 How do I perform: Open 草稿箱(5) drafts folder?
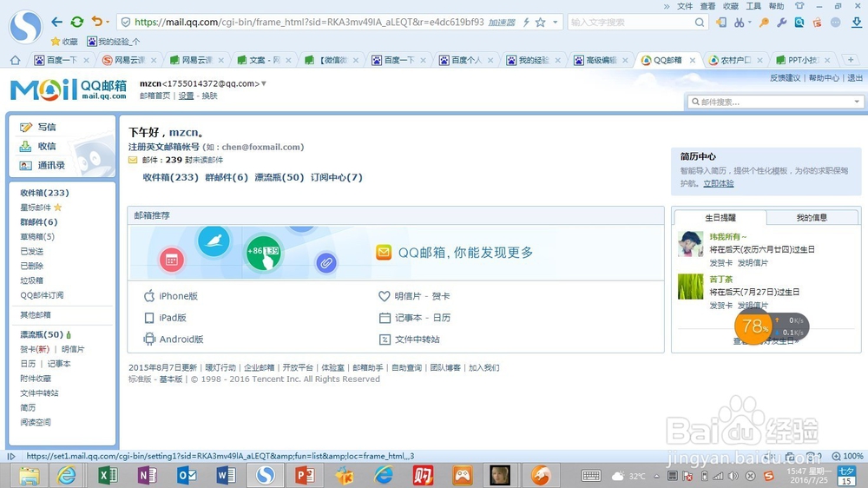(x=37, y=236)
